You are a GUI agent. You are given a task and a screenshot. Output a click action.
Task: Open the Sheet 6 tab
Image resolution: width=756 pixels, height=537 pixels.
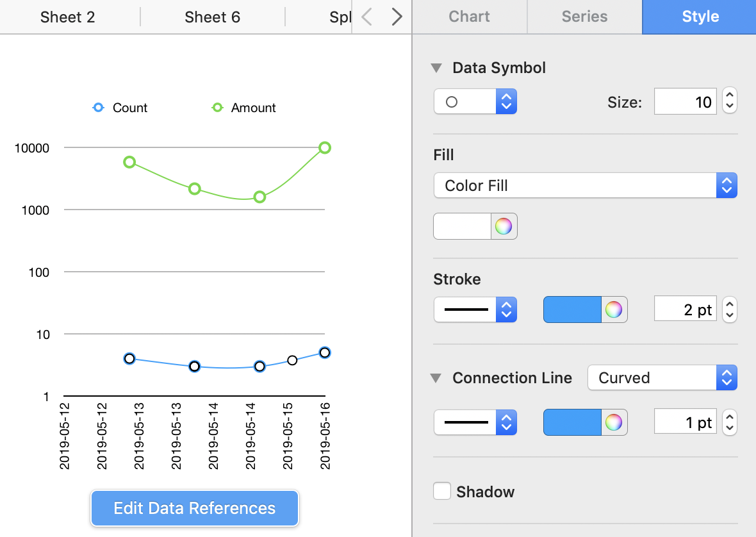pyautogui.click(x=212, y=17)
